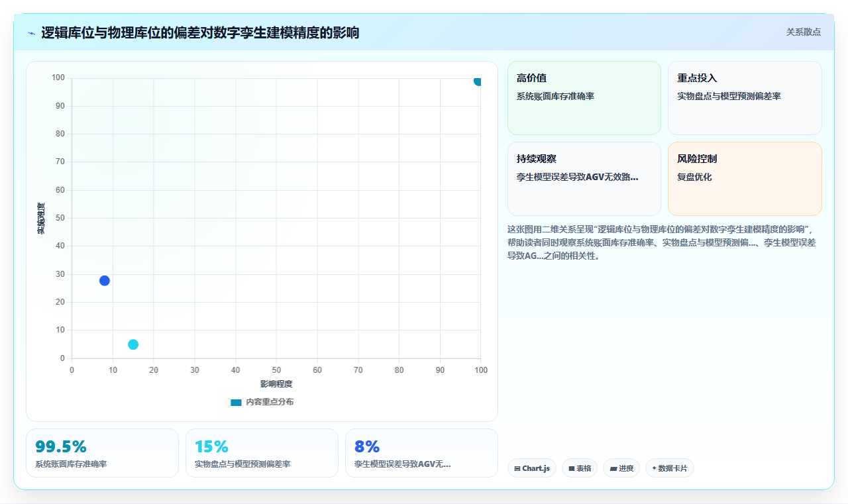Click the teal legend color box
Image resolution: width=848 pixels, height=504 pixels.
[x=236, y=402]
